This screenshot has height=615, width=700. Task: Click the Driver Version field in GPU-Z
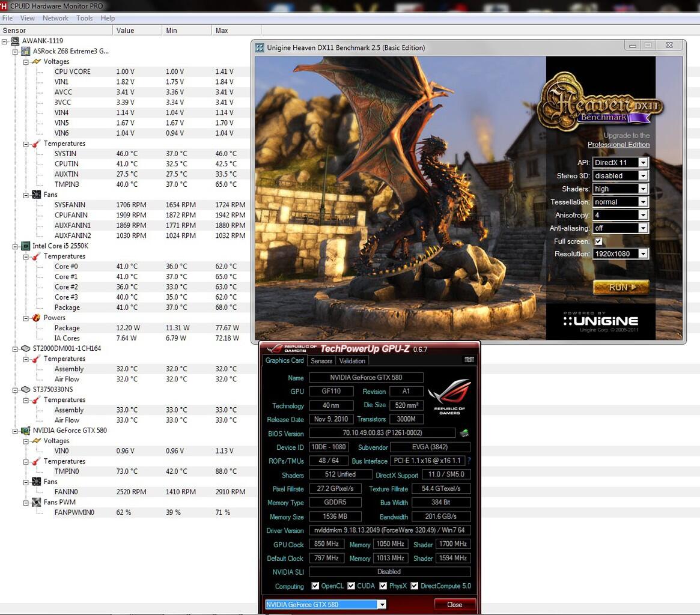tap(390, 530)
